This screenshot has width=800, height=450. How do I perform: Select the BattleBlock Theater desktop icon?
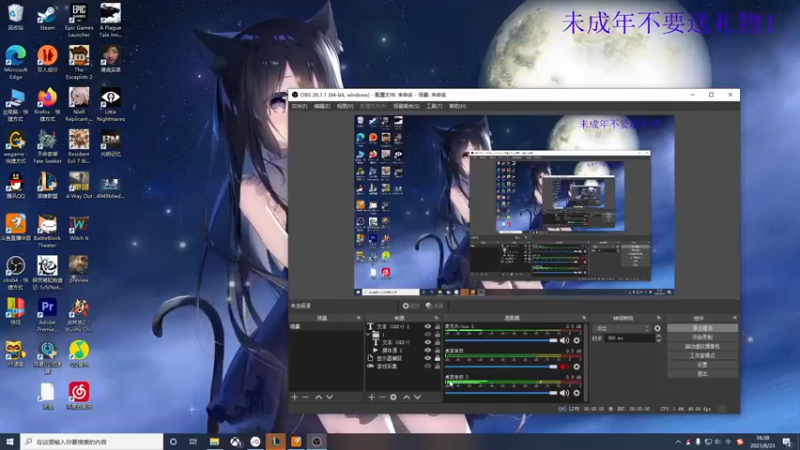47,231
